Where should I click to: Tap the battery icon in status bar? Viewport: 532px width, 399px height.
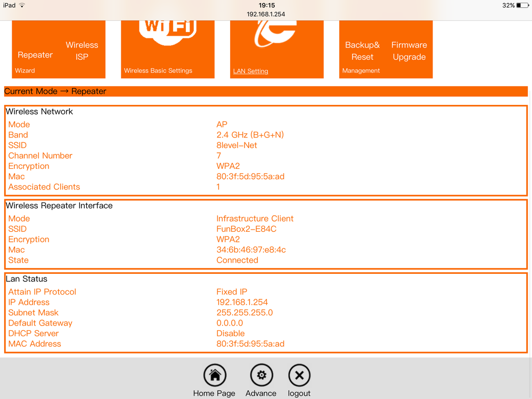522,5
